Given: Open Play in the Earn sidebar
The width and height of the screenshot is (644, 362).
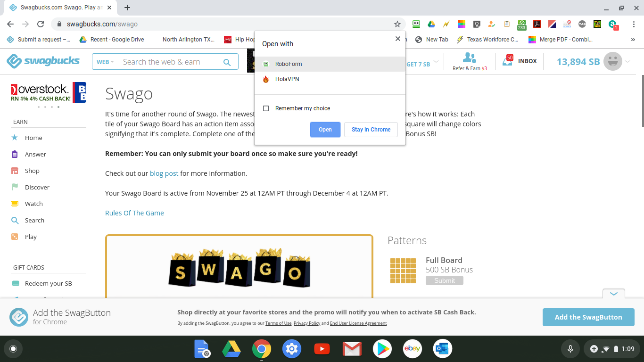Looking at the screenshot, I should click(x=31, y=237).
